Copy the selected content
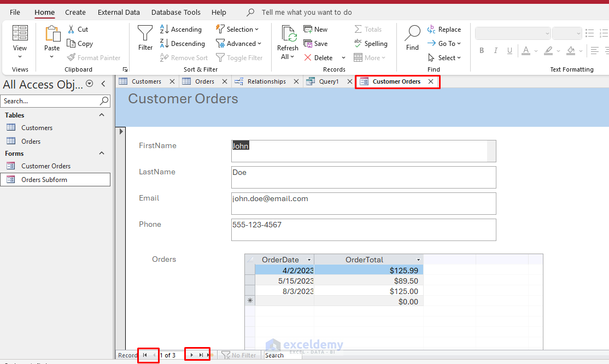 (80, 44)
